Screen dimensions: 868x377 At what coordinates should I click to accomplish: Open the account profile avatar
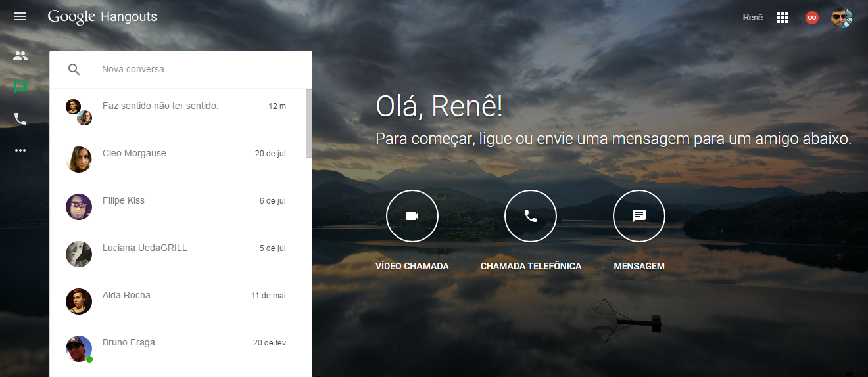pos(841,18)
